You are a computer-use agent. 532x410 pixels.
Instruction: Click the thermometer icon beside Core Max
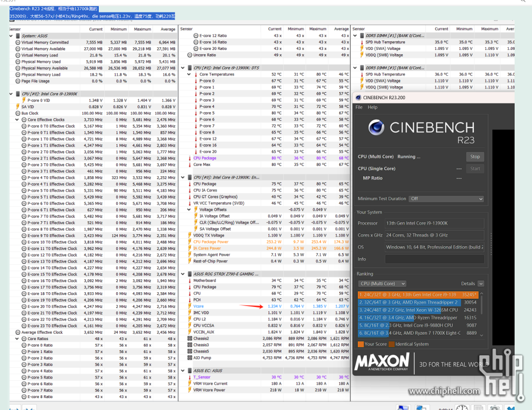[189, 165]
